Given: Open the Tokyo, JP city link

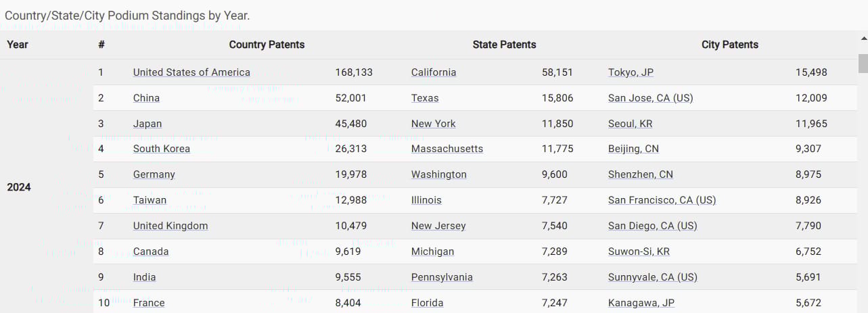Looking at the screenshot, I should [x=631, y=72].
